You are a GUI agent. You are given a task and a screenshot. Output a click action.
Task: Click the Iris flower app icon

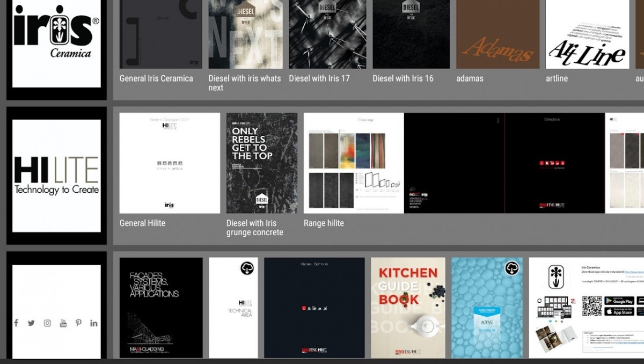[x=555, y=276]
